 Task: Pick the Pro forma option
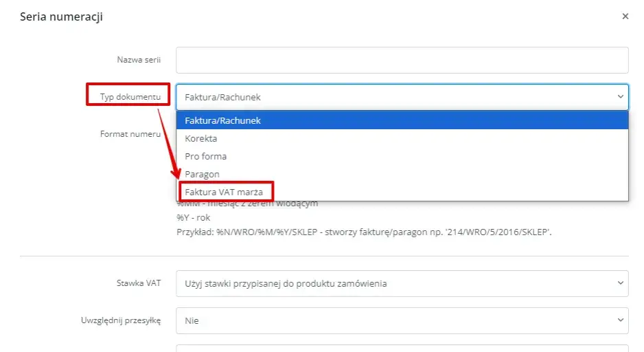click(x=402, y=156)
